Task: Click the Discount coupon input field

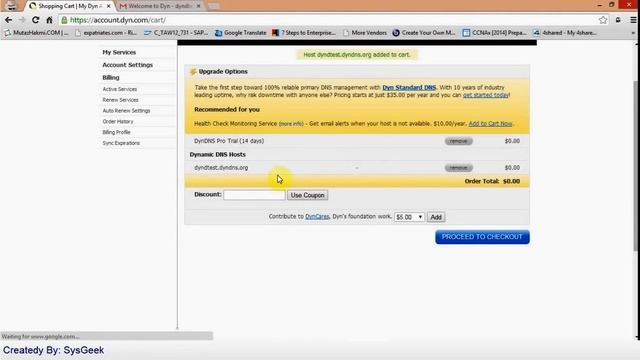Action: pyautogui.click(x=254, y=195)
